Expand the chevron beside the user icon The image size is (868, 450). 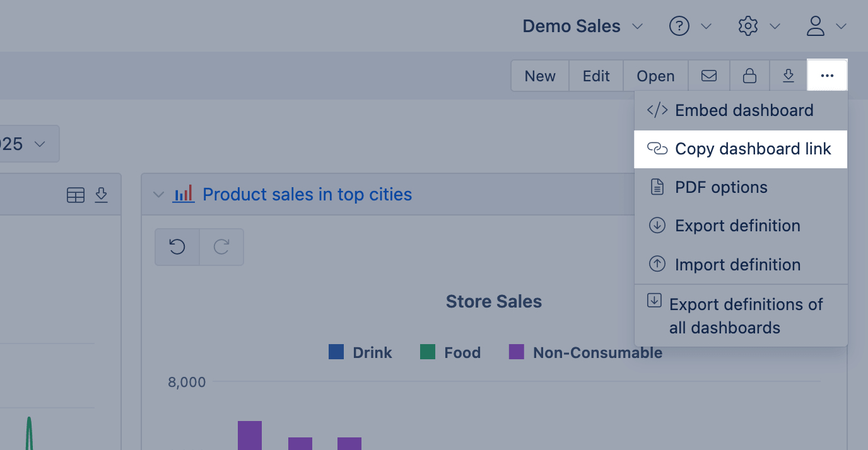(841, 26)
